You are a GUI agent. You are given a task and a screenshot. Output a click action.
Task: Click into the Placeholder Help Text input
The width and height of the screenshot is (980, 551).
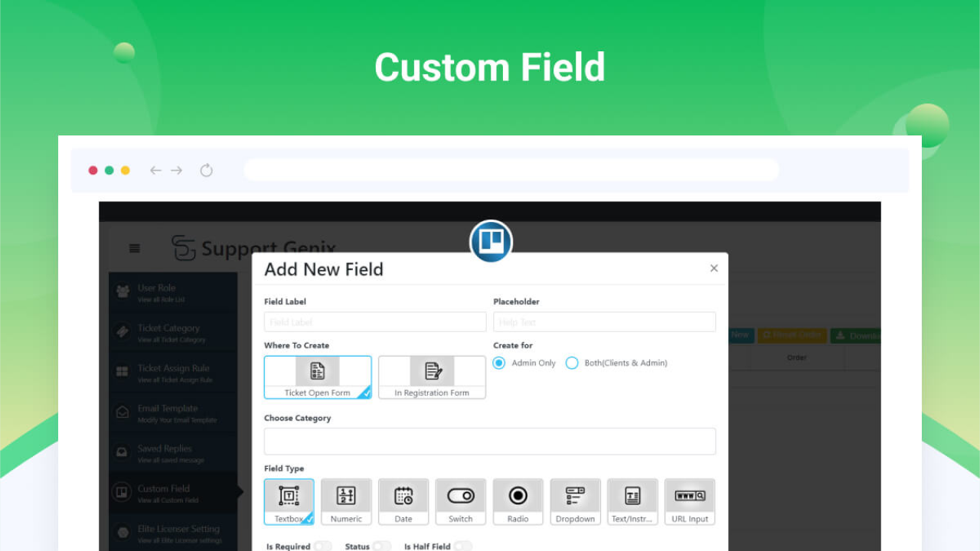coord(605,322)
